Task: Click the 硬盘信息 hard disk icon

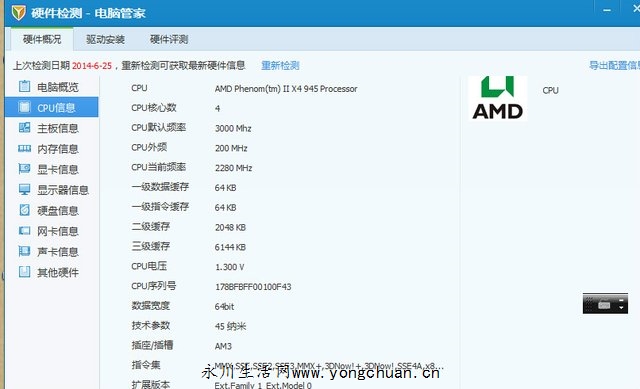Action: click(24, 210)
